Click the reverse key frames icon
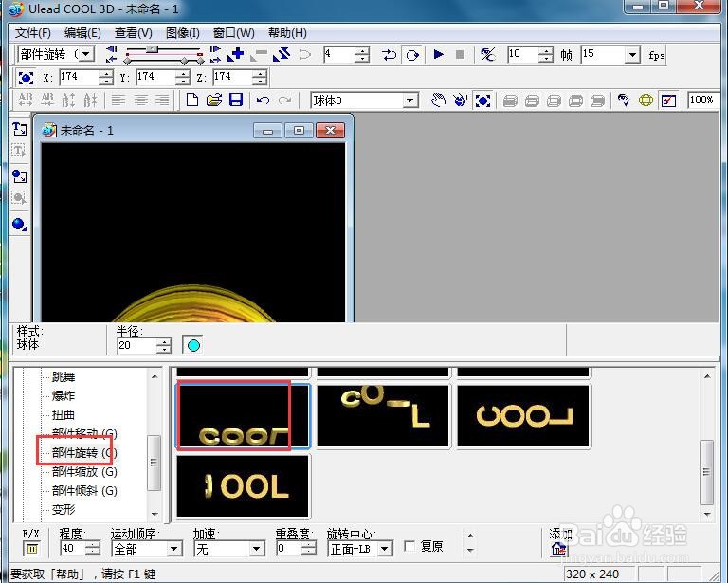728x583 pixels. tap(282, 54)
